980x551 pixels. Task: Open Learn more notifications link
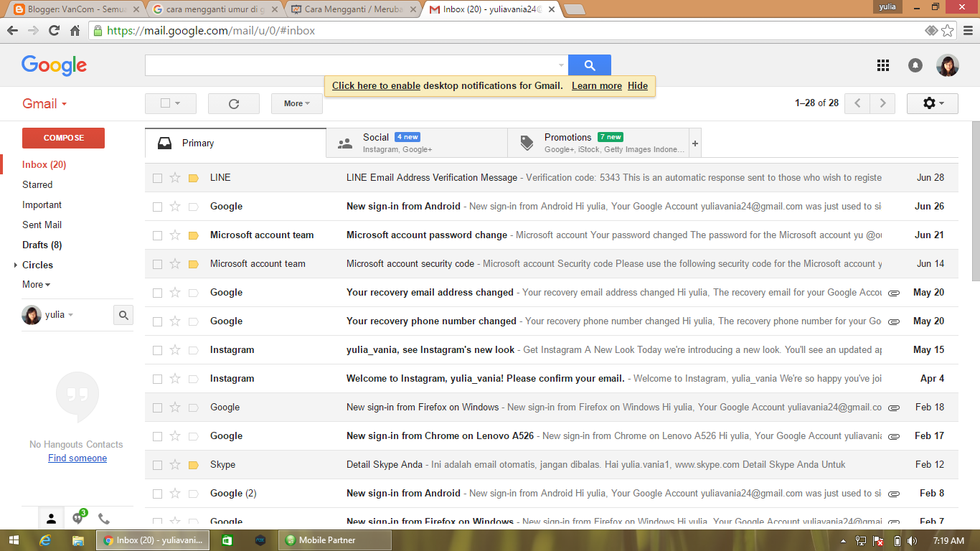(x=597, y=85)
